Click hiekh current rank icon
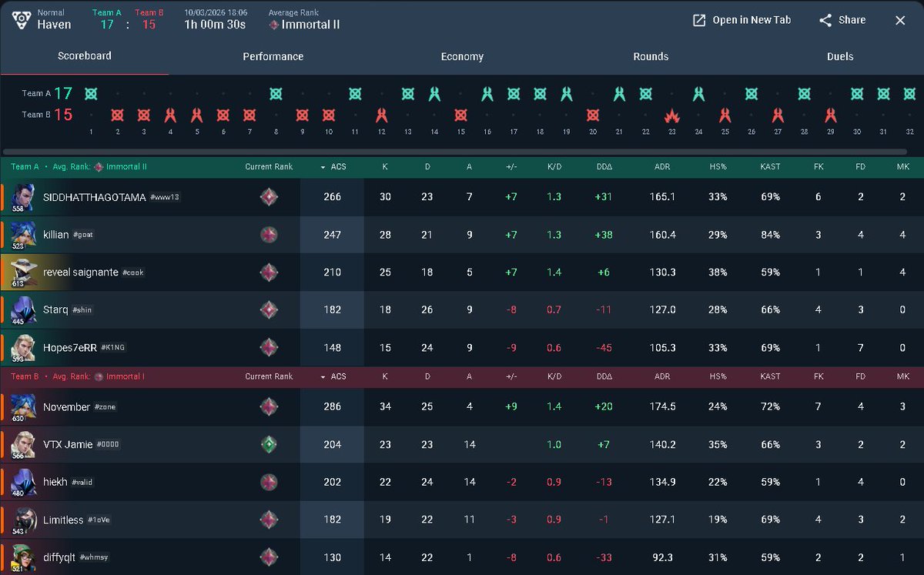Screen dimensions: 924x575 click(269, 483)
